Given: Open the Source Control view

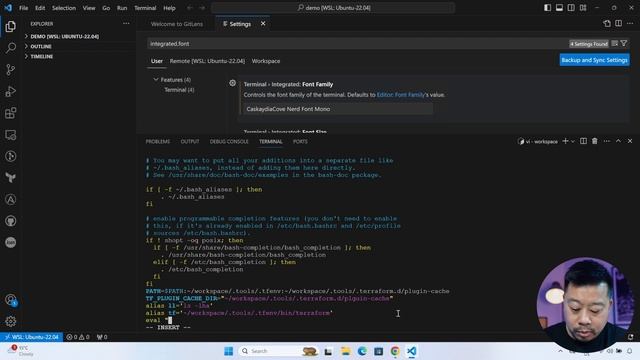Looking at the screenshot, I should pyautogui.click(x=11, y=69).
